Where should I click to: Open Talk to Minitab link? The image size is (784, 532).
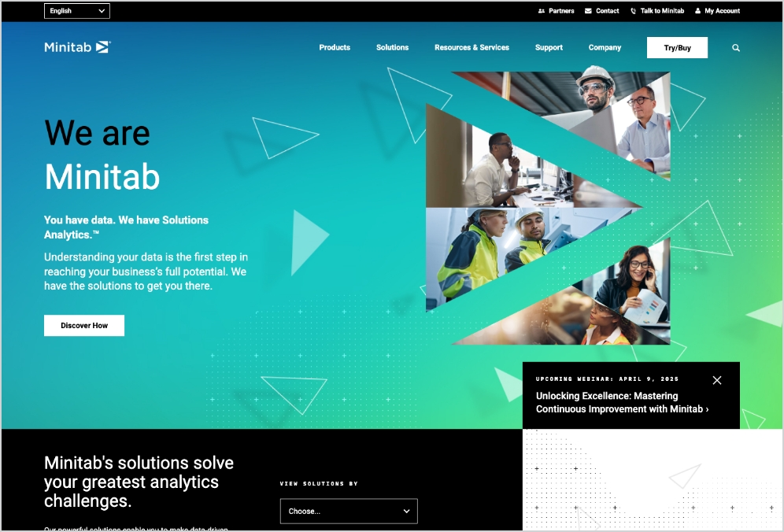(662, 10)
